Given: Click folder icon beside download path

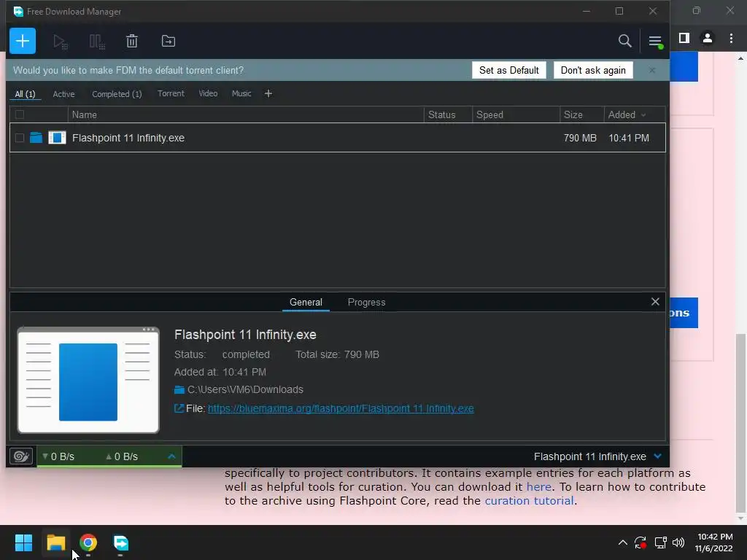Looking at the screenshot, I should point(179,389).
